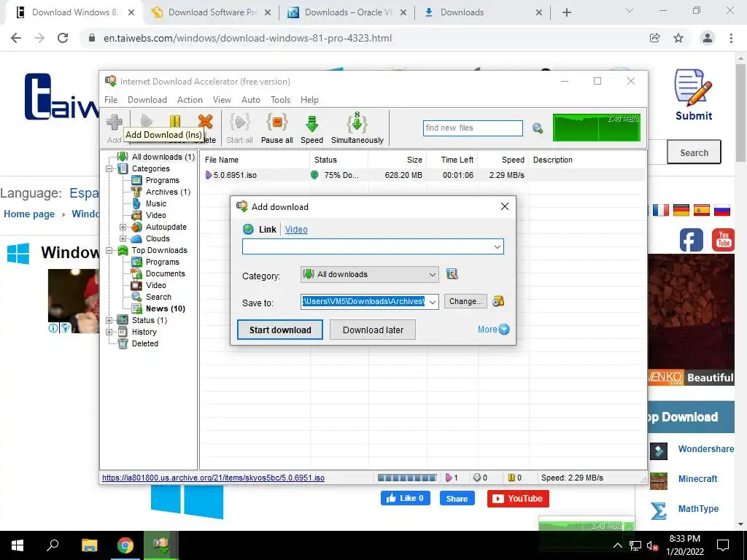
Task: Open File Explorer from the taskbar
Action: click(89, 545)
